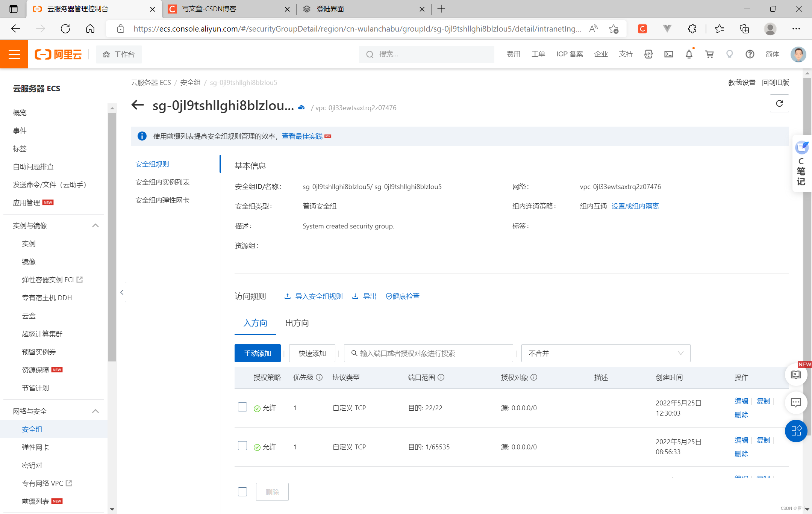Image resolution: width=812 pixels, height=514 pixels.
Task: Open the 不合并 merge dropdown
Action: coord(605,353)
